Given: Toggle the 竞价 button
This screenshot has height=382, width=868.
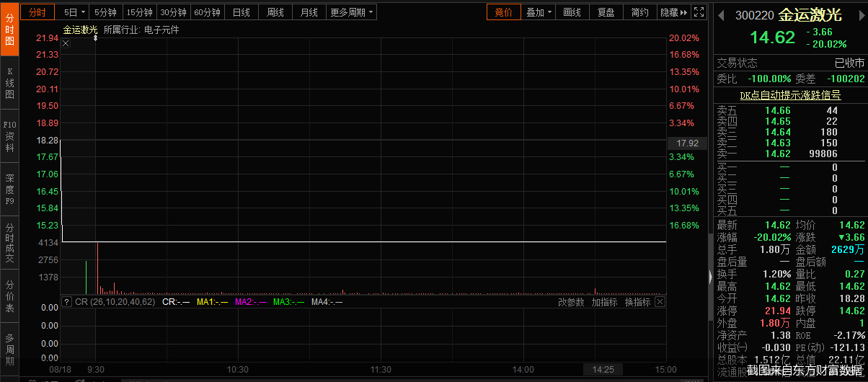Looking at the screenshot, I should point(504,12).
